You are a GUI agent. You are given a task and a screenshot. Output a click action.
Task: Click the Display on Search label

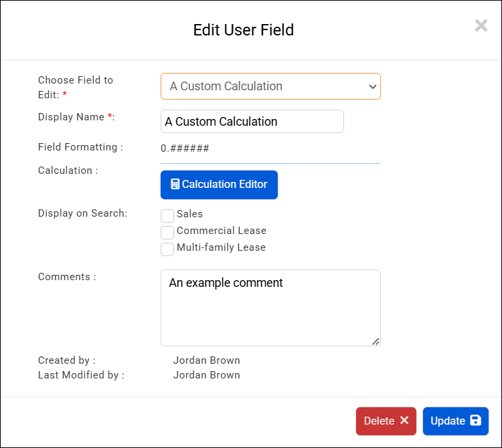tap(82, 213)
